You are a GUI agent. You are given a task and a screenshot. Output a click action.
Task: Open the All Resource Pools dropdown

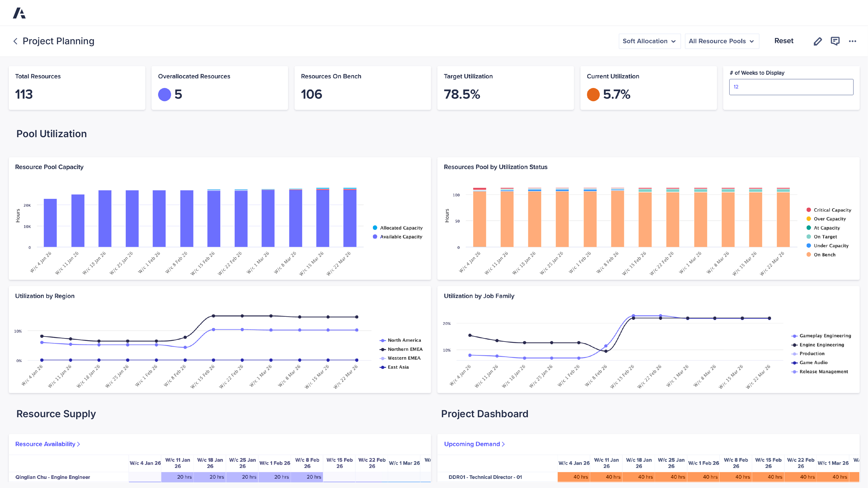coord(721,41)
